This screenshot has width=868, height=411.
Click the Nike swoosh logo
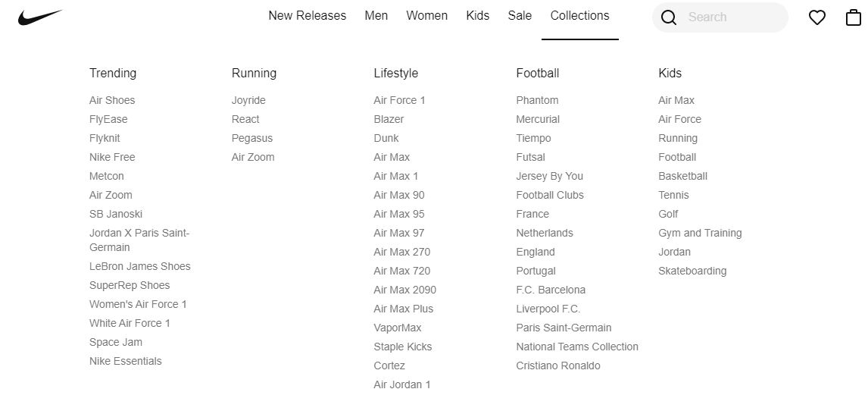tap(40, 17)
